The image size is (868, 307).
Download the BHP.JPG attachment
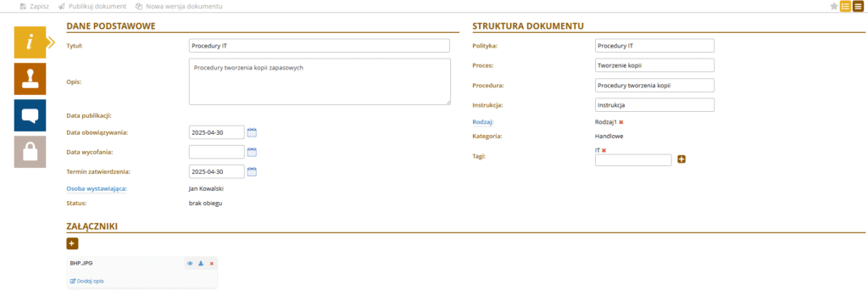click(201, 264)
